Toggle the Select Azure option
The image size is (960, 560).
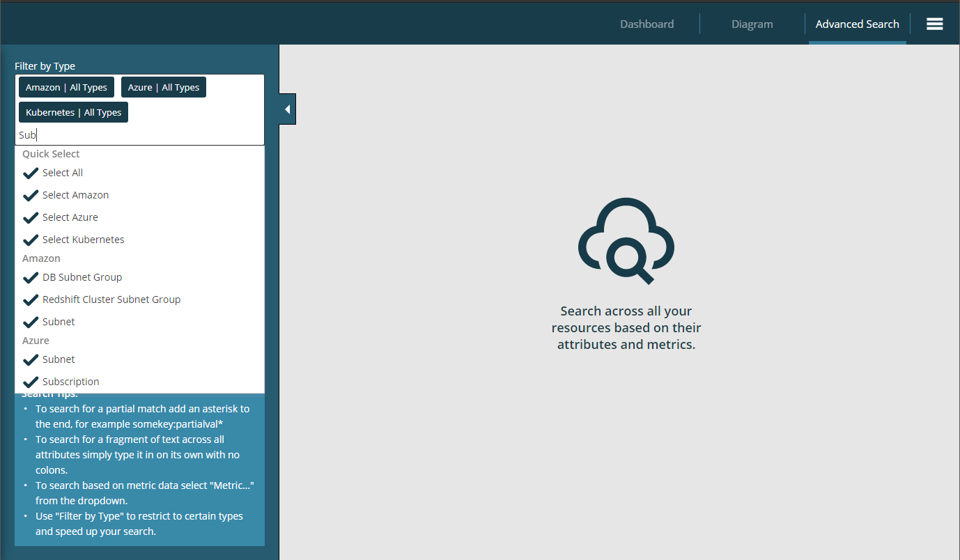70,217
